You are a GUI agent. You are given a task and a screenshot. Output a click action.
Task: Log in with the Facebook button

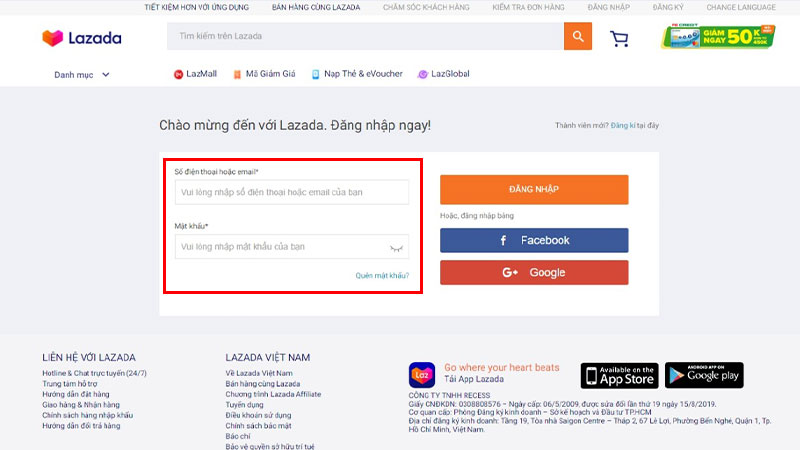(x=534, y=240)
